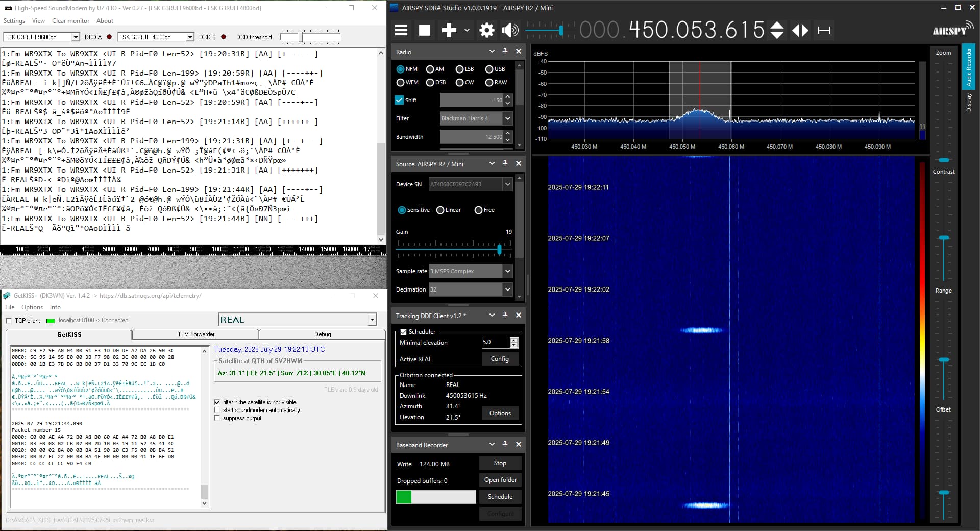Select WFM demodulation mode

click(x=400, y=82)
